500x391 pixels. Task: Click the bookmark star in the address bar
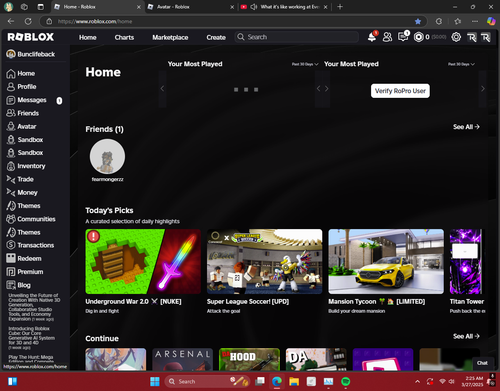pyautogui.click(x=418, y=21)
